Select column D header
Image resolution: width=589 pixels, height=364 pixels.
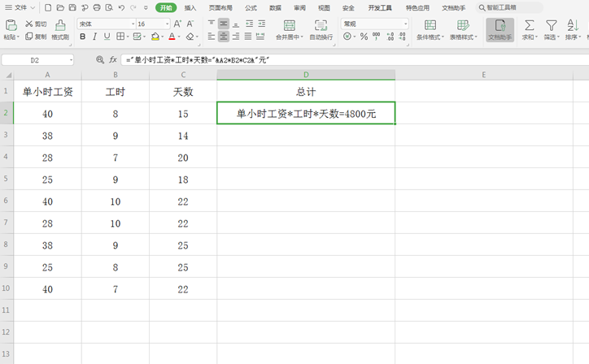click(306, 75)
